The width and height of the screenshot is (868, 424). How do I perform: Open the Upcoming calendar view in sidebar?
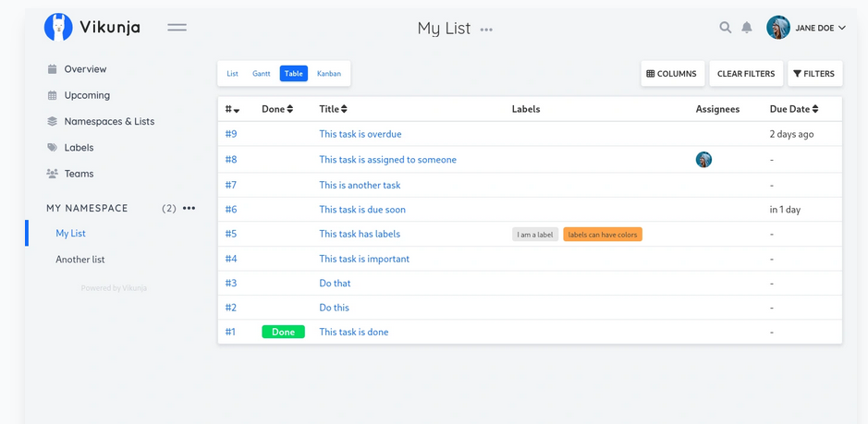point(87,95)
